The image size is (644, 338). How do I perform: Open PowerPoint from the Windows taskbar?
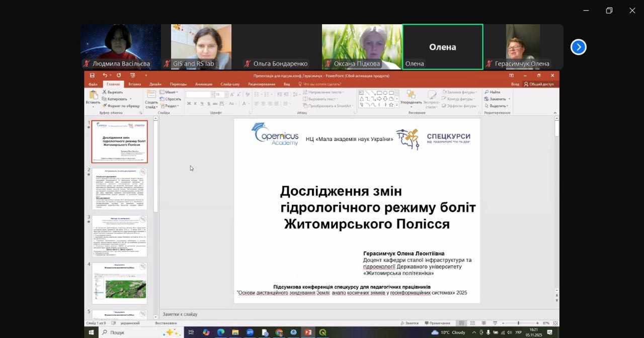308,332
